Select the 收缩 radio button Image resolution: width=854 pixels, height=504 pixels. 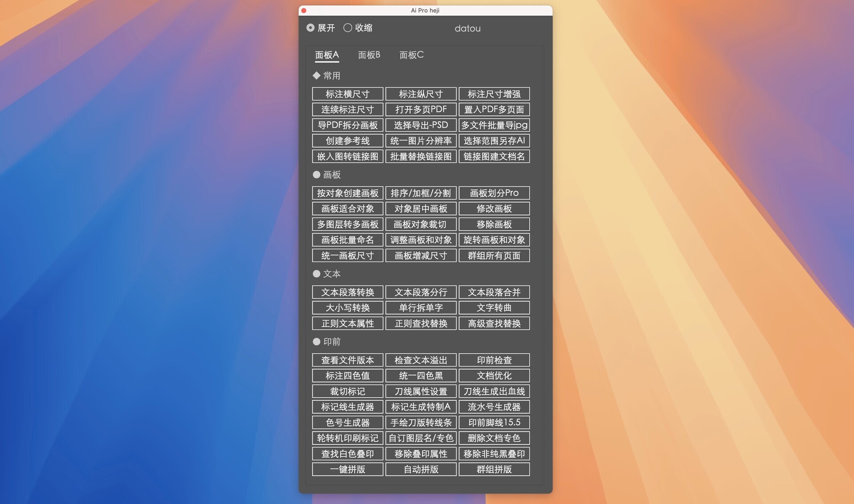(348, 28)
